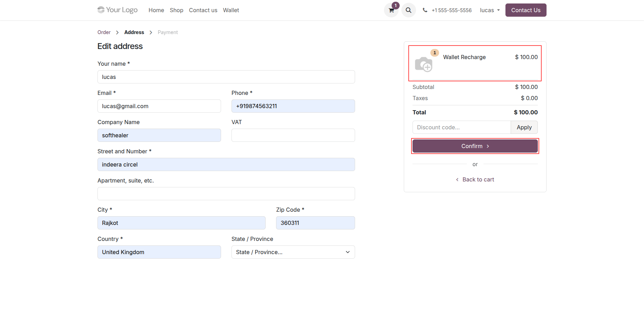Click the Wallet Recharge product name

464,57
